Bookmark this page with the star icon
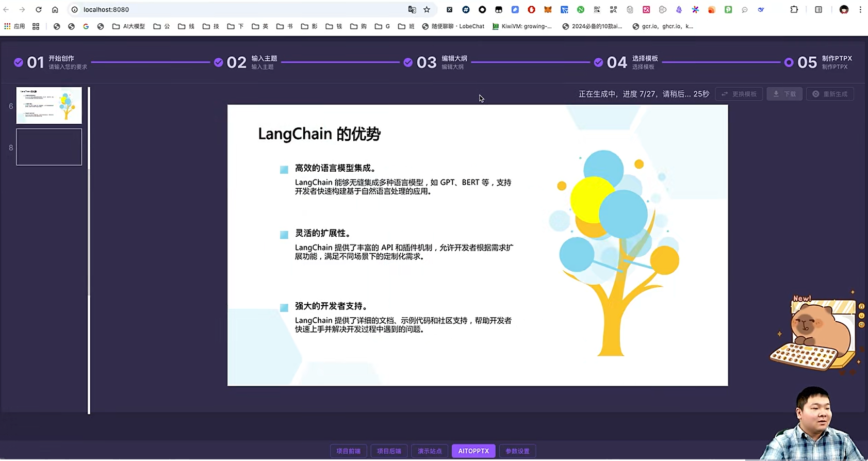The height and width of the screenshot is (461, 868). 427,9
